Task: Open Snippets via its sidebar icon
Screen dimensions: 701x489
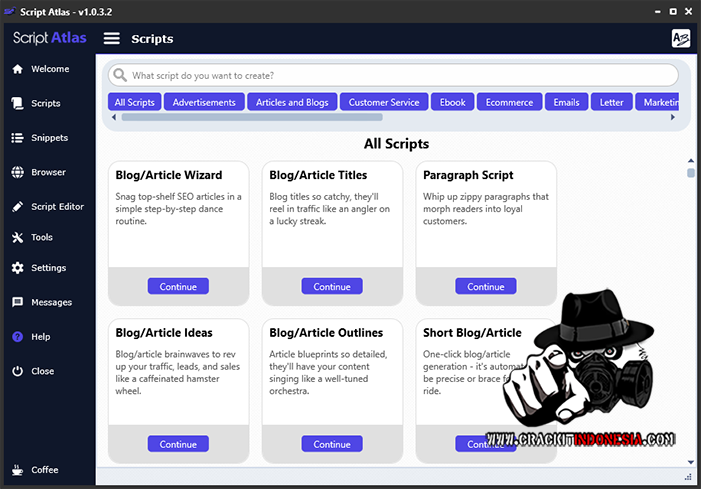Action: click(x=17, y=138)
